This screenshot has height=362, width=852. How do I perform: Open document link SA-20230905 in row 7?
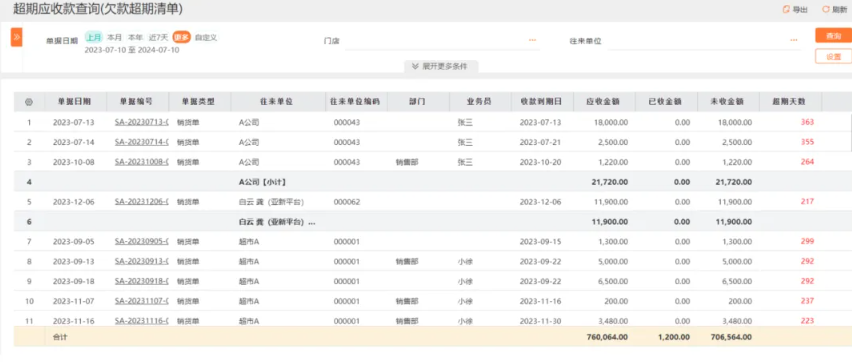pyautogui.click(x=141, y=241)
